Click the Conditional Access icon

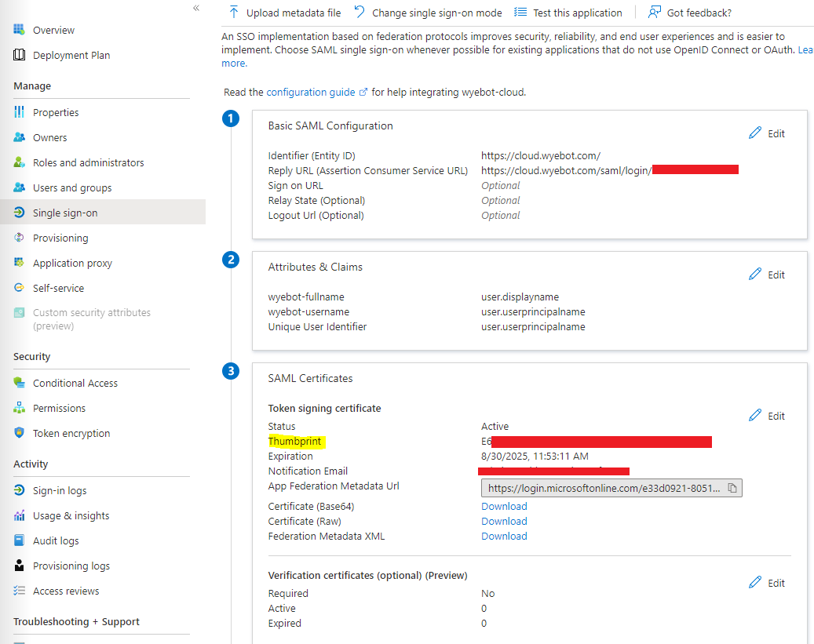[x=19, y=383]
